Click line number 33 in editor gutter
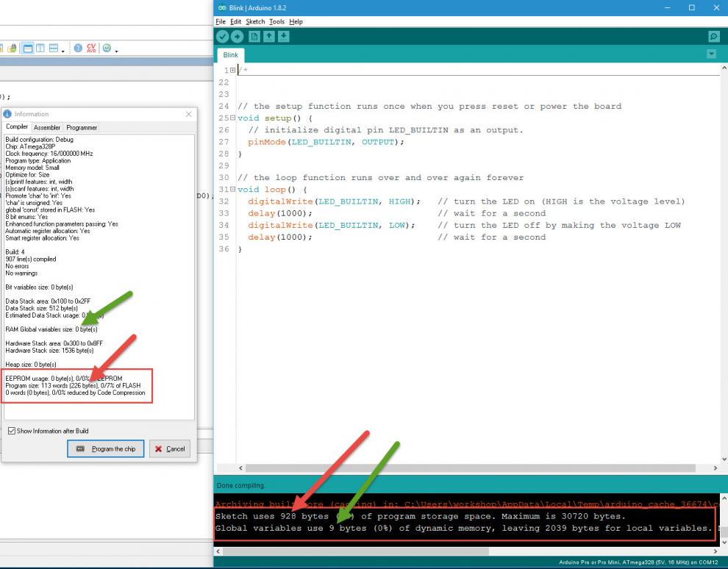The height and width of the screenshot is (569, 728). [x=224, y=213]
